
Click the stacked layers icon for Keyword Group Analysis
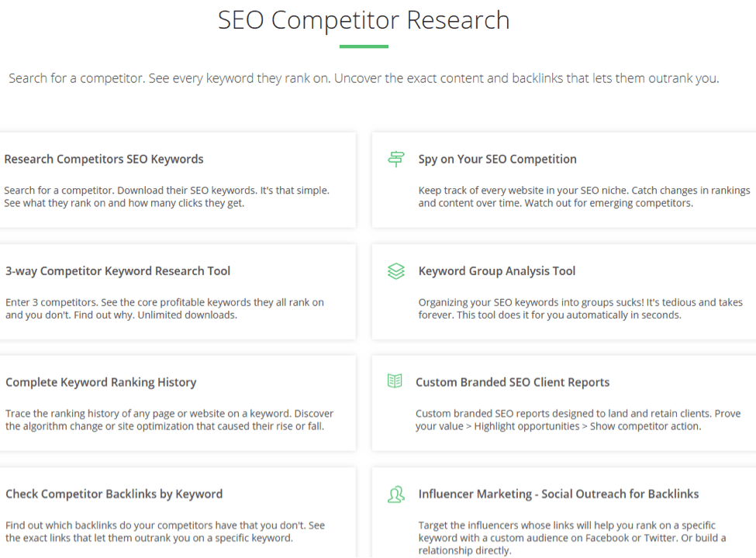[396, 270]
